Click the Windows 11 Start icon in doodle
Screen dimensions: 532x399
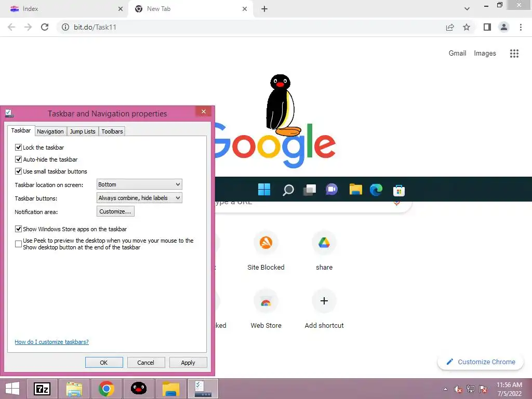[x=264, y=190]
